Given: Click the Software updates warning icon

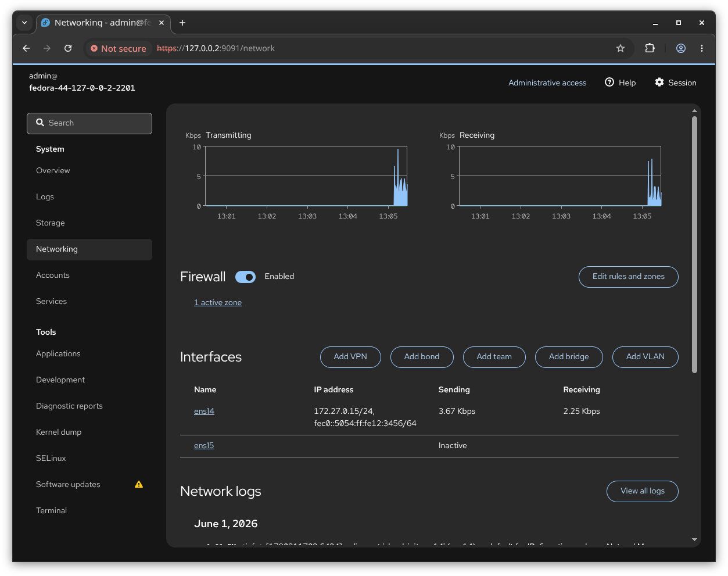Looking at the screenshot, I should (139, 484).
